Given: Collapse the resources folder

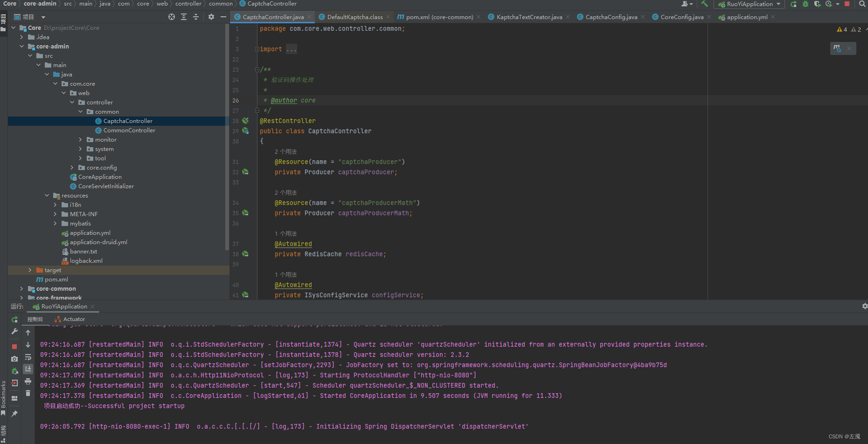Looking at the screenshot, I should pyautogui.click(x=47, y=195).
